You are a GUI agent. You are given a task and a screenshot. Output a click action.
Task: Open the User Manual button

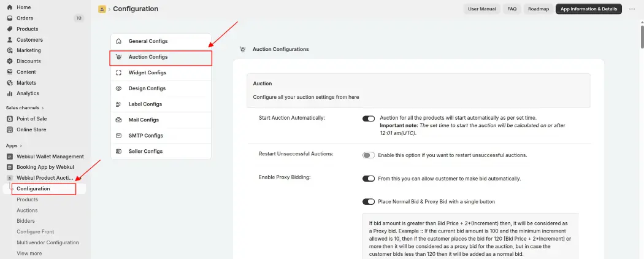(x=481, y=9)
